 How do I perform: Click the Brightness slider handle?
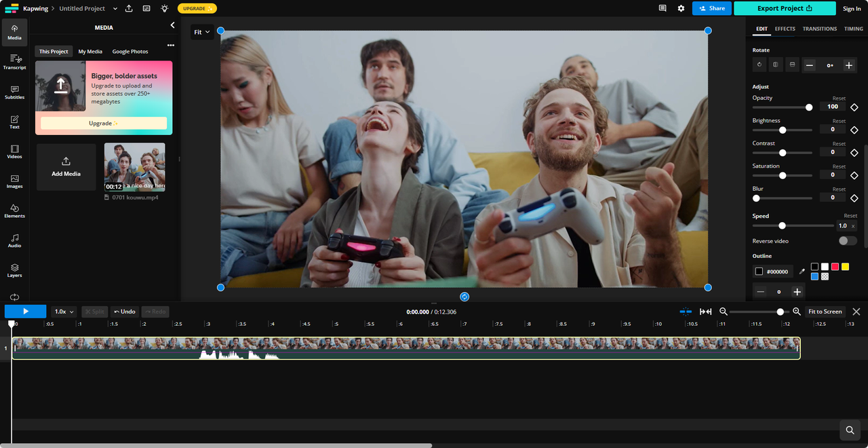tap(783, 130)
